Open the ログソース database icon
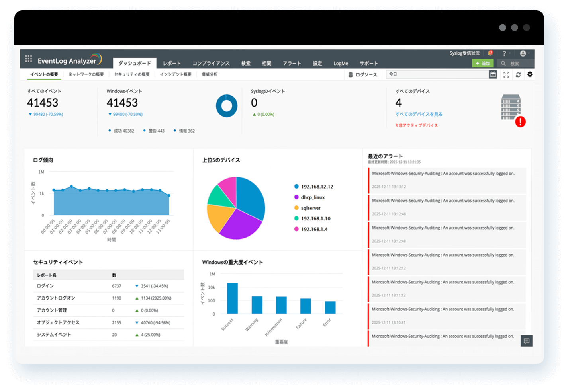Screen dimensions: 568x392 pyautogui.click(x=350, y=74)
